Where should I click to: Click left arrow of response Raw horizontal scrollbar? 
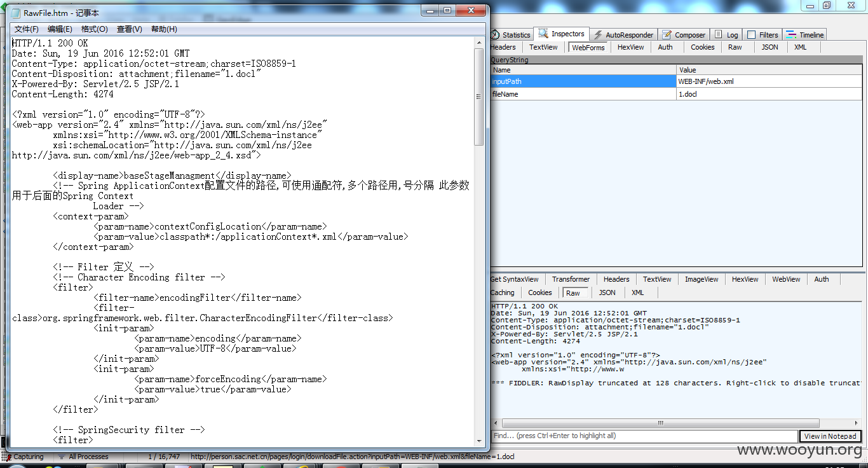coord(497,423)
